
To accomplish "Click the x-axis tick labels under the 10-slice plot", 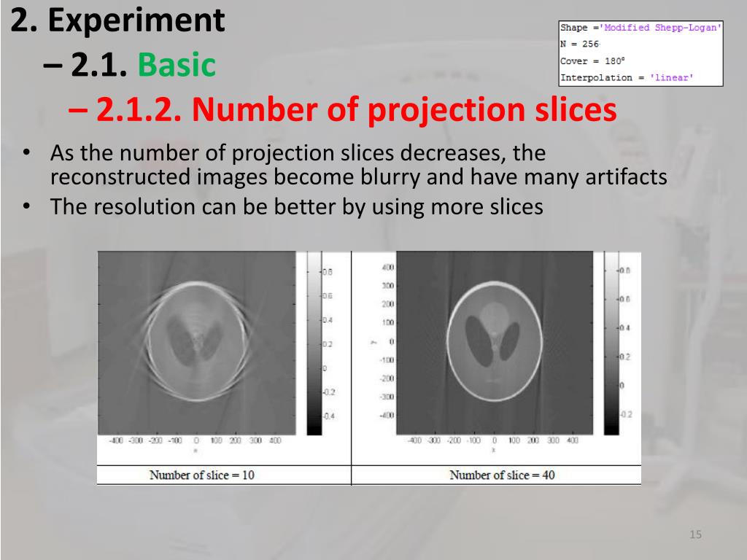I will coord(196,440).
